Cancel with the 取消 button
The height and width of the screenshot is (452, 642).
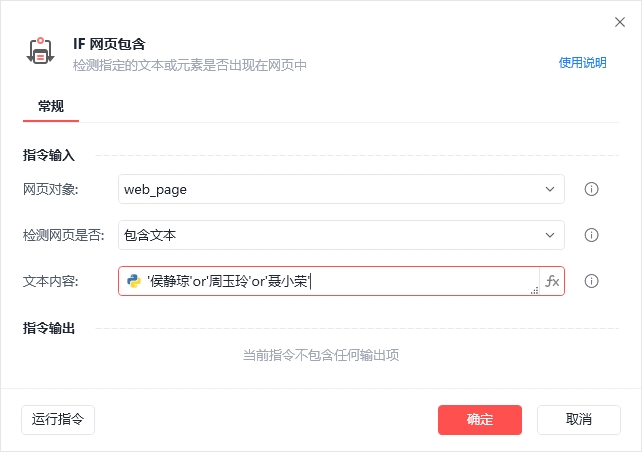click(579, 420)
